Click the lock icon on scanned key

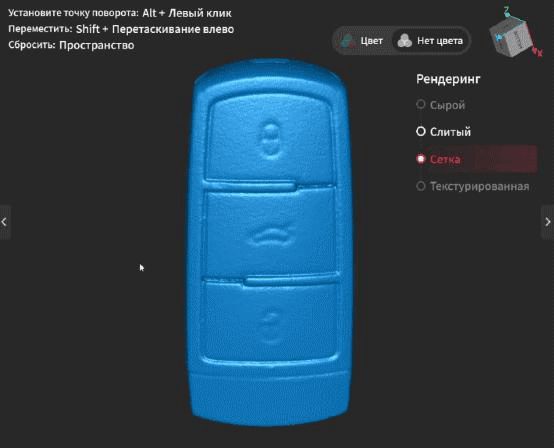point(270,138)
